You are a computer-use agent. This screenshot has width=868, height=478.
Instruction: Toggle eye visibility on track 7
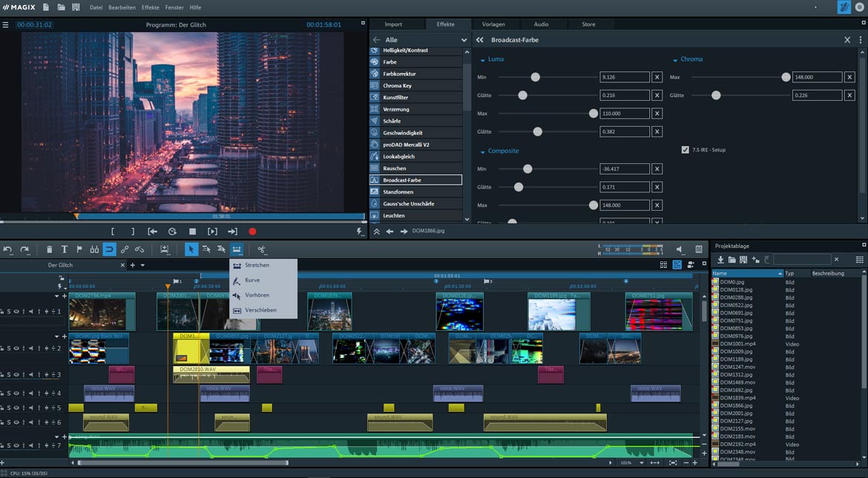16,445
